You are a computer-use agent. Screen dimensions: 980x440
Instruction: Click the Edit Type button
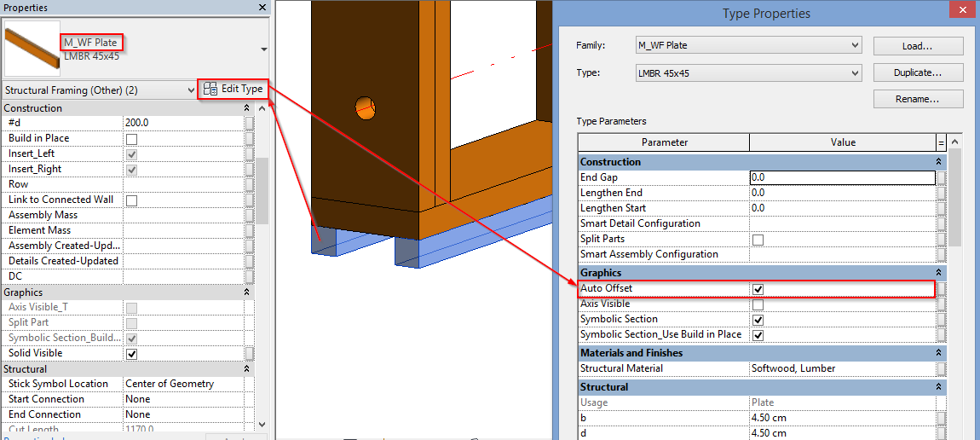coord(233,90)
